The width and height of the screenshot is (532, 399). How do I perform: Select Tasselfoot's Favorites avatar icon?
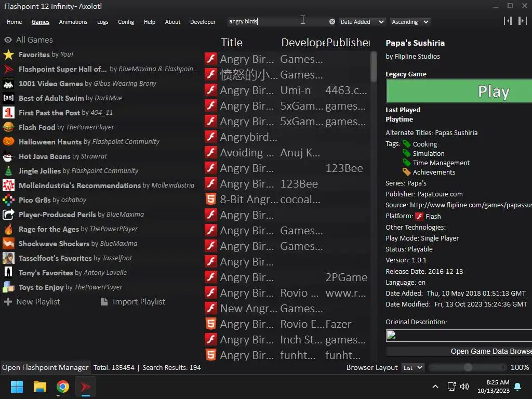(8, 258)
